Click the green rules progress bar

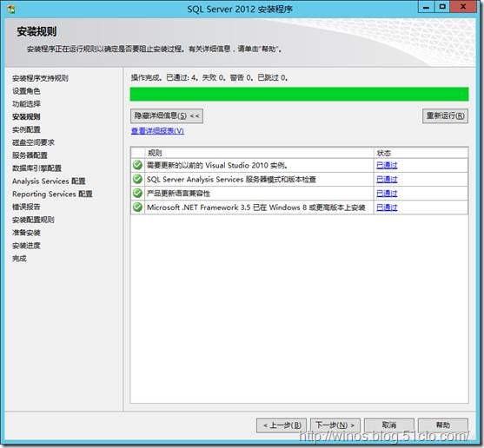click(x=299, y=94)
